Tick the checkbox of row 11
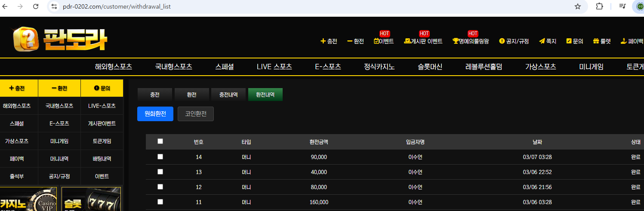 coord(160,202)
